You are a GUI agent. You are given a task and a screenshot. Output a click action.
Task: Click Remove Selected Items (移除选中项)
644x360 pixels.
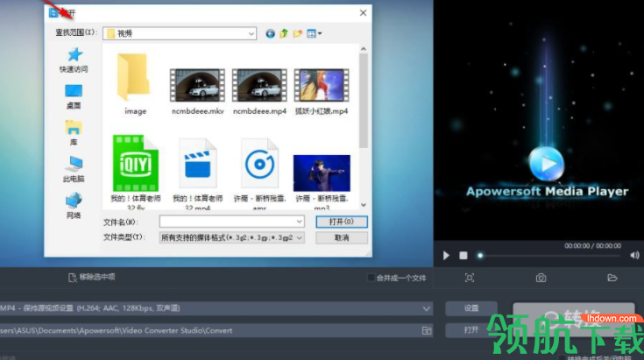pyautogui.click(x=92, y=278)
